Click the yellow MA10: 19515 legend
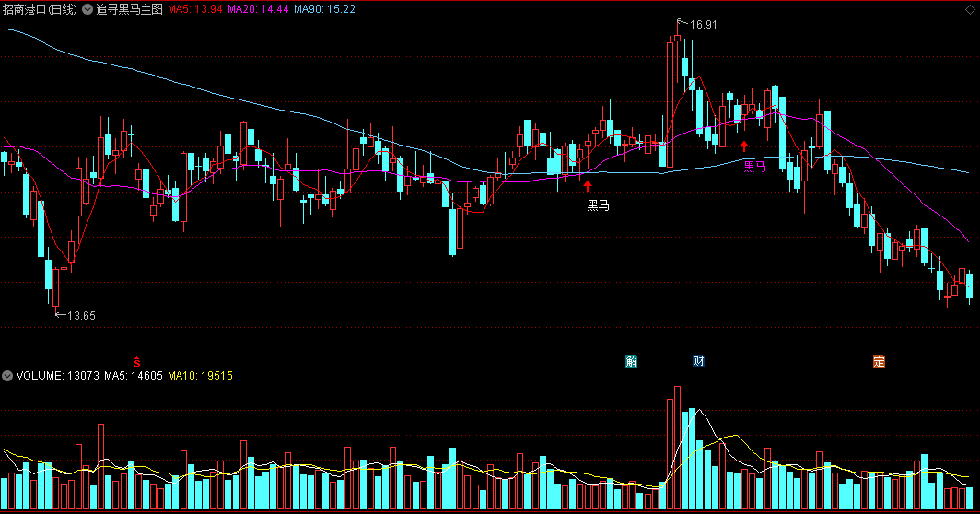 pos(200,376)
